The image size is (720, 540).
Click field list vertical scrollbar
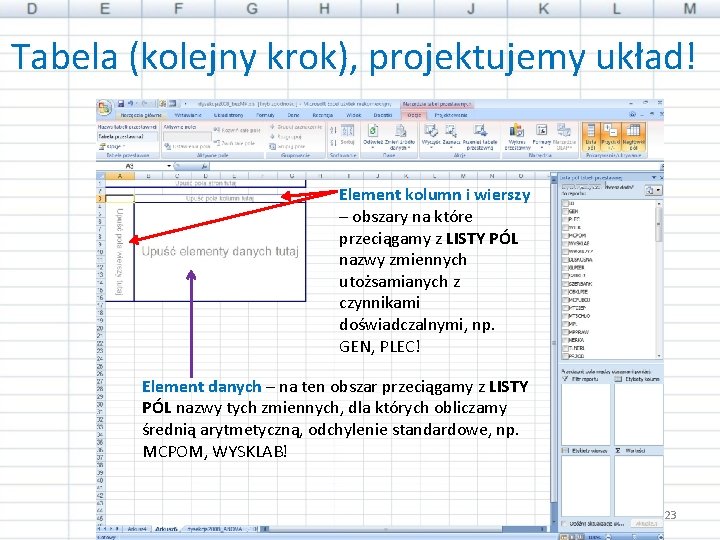click(659, 279)
